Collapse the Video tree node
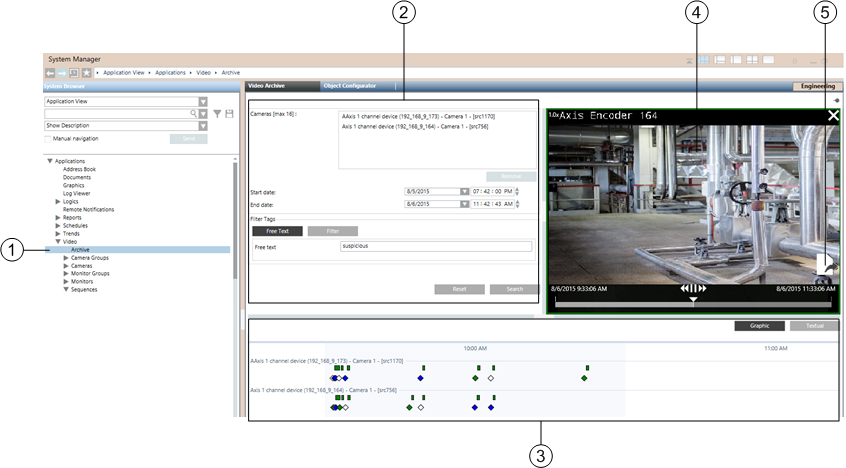 (x=58, y=241)
